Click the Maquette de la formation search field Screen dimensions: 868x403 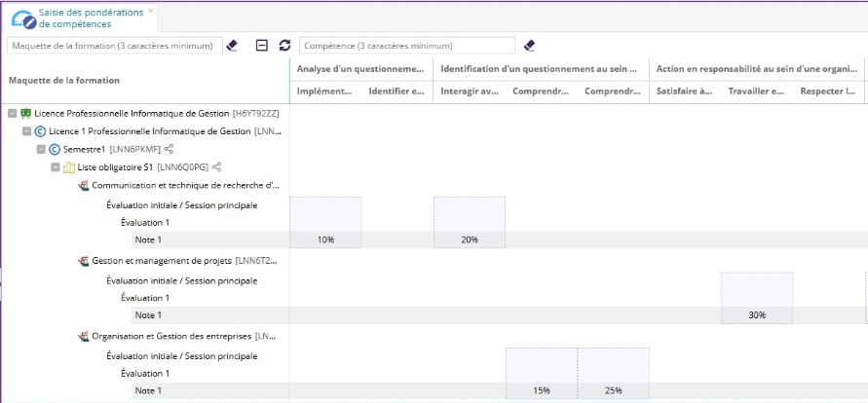pos(114,46)
